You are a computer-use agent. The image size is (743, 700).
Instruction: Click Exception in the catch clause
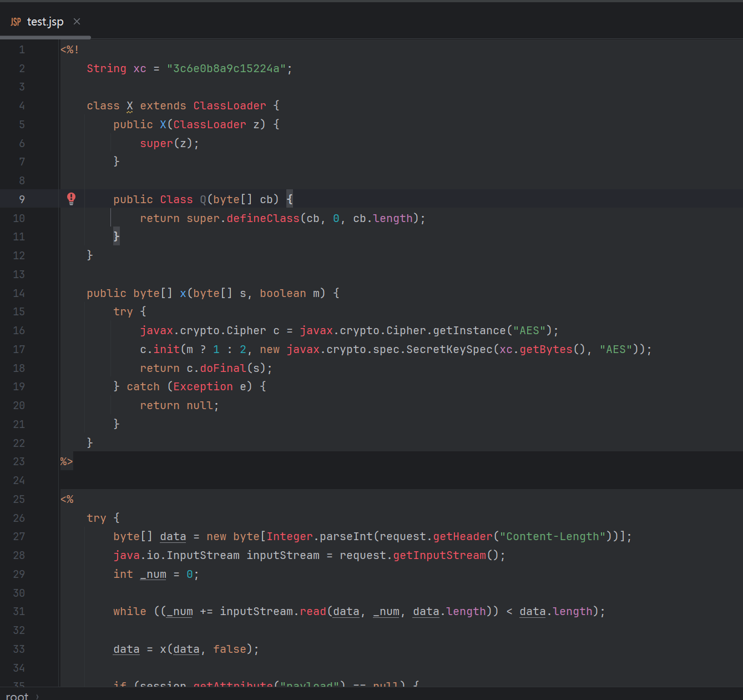[203, 386]
